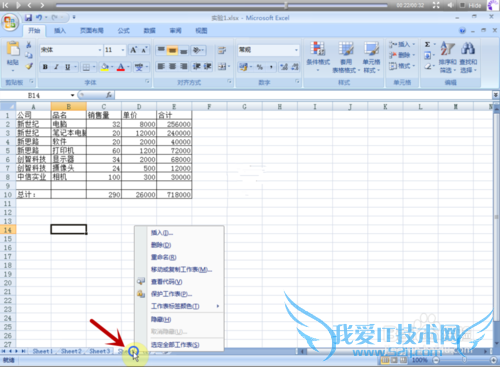This screenshot has height=367, width=500.
Task: Click the zoom slider at status bar
Action: pyautogui.click(x=464, y=360)
